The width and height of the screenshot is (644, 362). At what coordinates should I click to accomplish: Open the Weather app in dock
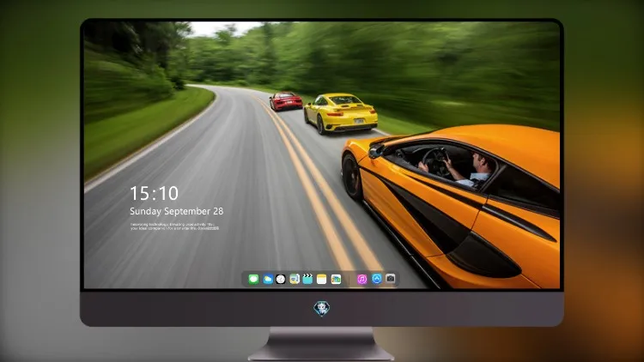coord(268,279)
